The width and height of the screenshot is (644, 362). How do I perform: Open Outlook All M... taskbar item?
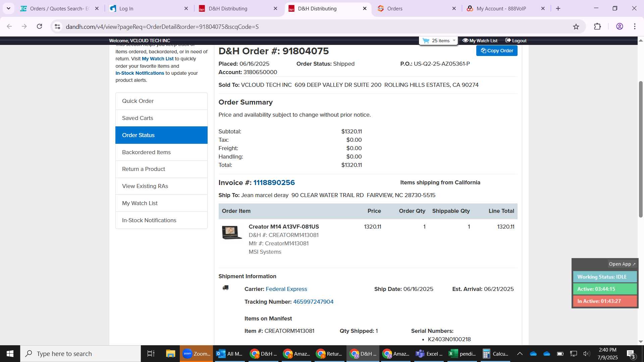pyautogui.click(x=230, y=354)
